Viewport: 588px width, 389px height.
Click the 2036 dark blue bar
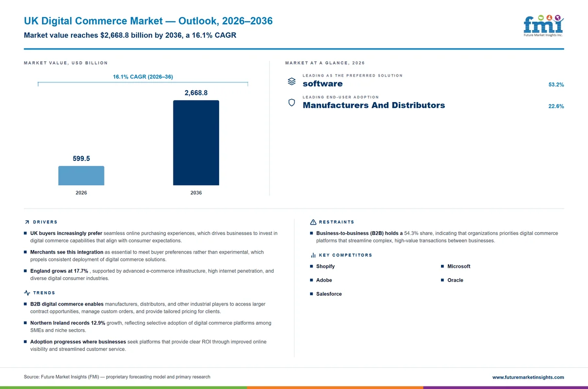point(196,143)
